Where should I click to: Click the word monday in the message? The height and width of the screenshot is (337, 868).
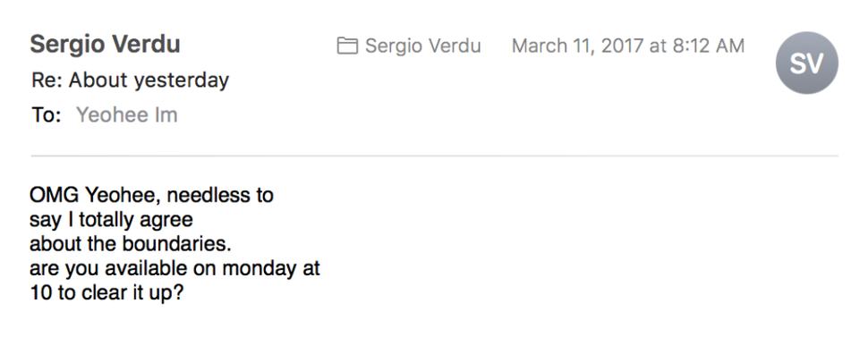click(259, 268)
